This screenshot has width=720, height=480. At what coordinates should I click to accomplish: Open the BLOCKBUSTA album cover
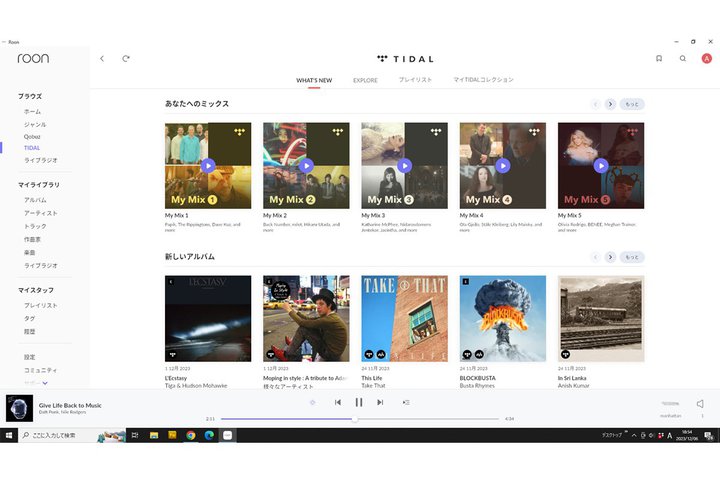(503, 318)
